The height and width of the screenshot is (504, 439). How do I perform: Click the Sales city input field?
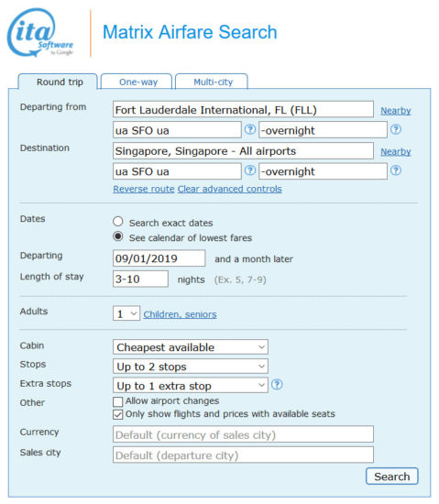(243, 455)
